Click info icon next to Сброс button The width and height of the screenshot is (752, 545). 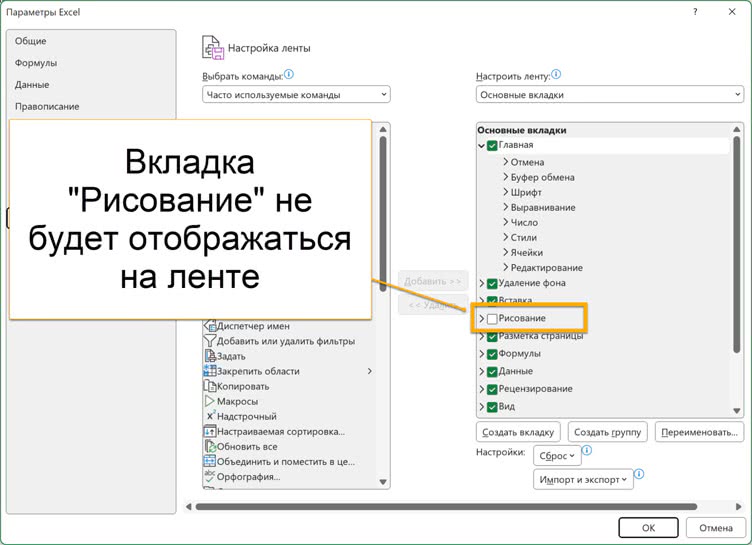tap(587, 450)
